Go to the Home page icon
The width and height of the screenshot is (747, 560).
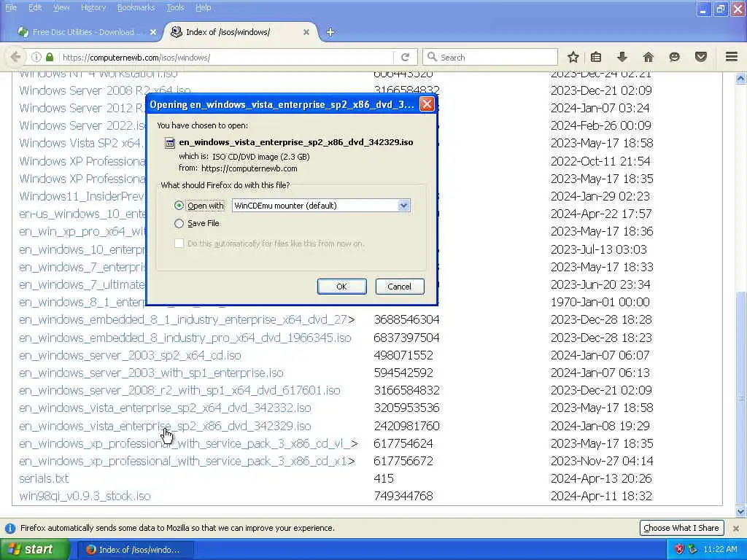pos(649,57)
